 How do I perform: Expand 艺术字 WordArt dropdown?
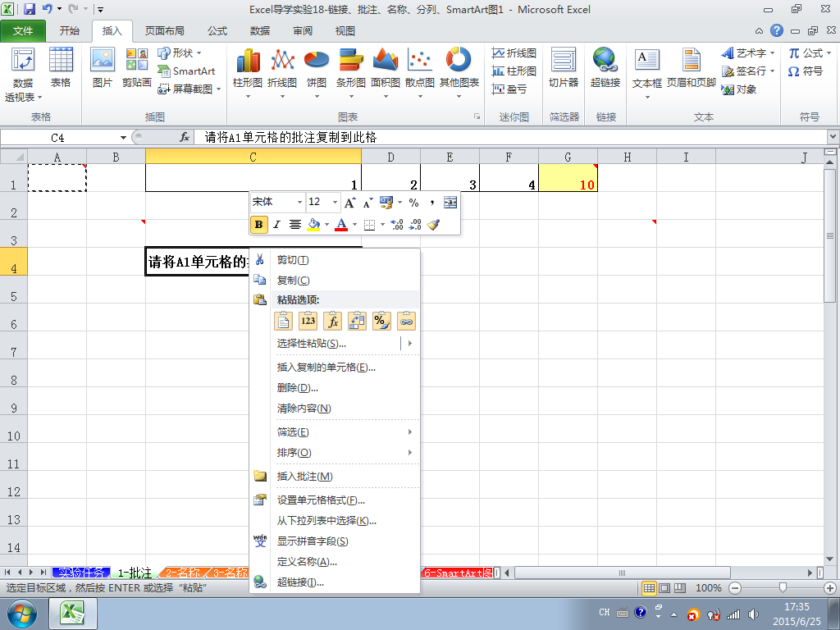click(772, 53)
